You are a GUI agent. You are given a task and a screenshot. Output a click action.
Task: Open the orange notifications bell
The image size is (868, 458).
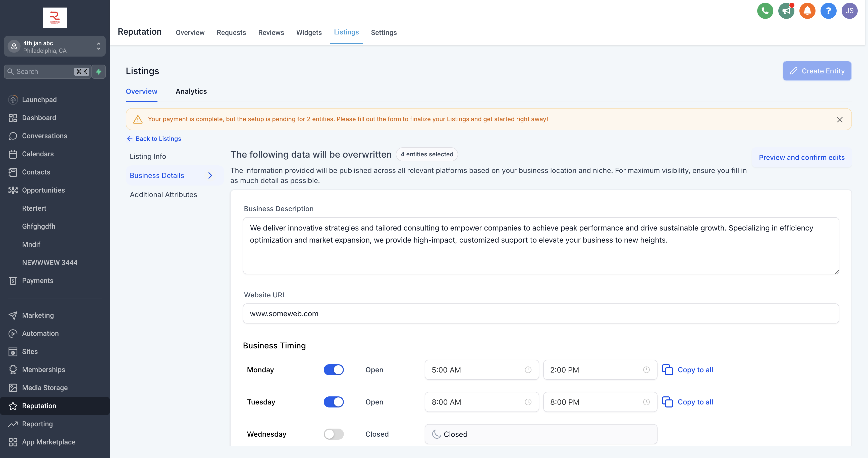pyautogui.click(x=807, y=11)
